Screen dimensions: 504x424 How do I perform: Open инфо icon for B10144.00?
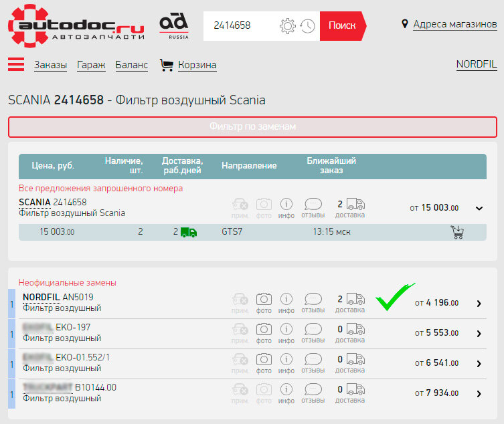tap(286, 394)
